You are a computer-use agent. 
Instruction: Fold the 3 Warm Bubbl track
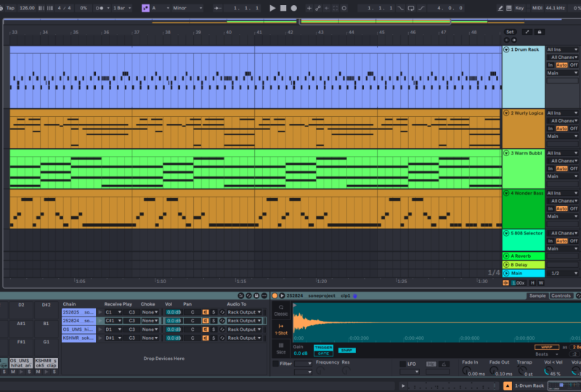coord(506,153)
